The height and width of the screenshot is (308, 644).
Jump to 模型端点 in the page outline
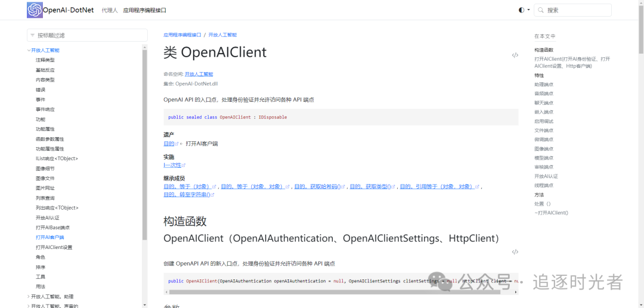pos(544,158)
